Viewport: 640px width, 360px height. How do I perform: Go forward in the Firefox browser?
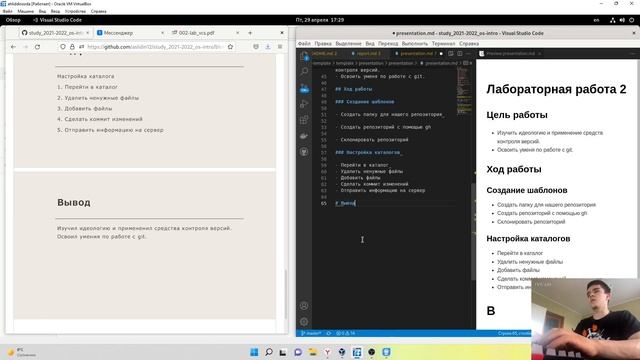[25, 47]
